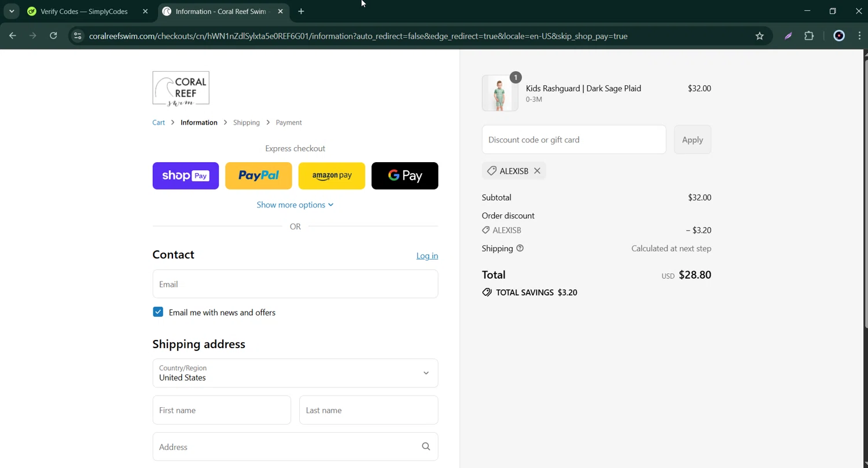Focus the Discount code or gift card field
The width and height of the screenshot is (868, 468).
tap(574, 140)
